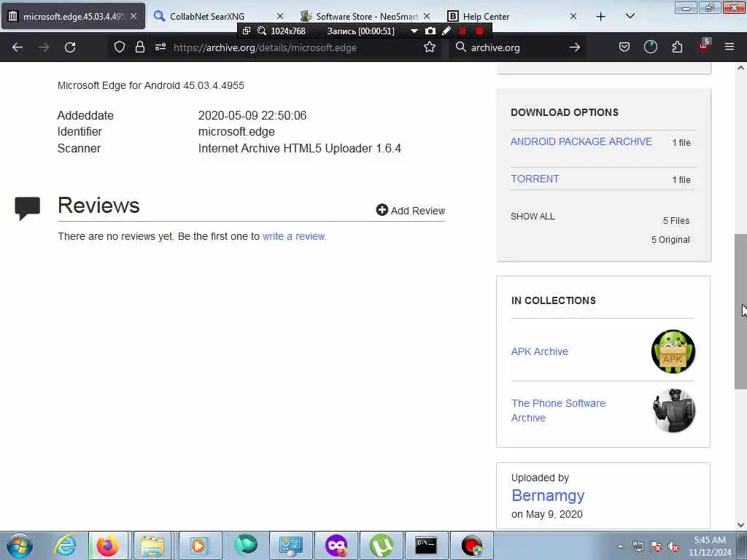Image resolution: width=747 pixels, height=560 pixels.
Task: Open the uBlock Origin extension icon
Action: 704,46
